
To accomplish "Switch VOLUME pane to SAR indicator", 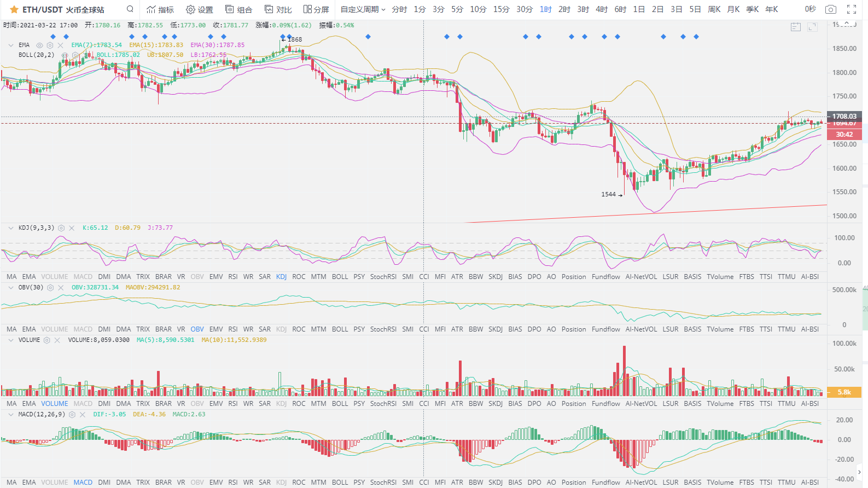I will pos(265,404).
